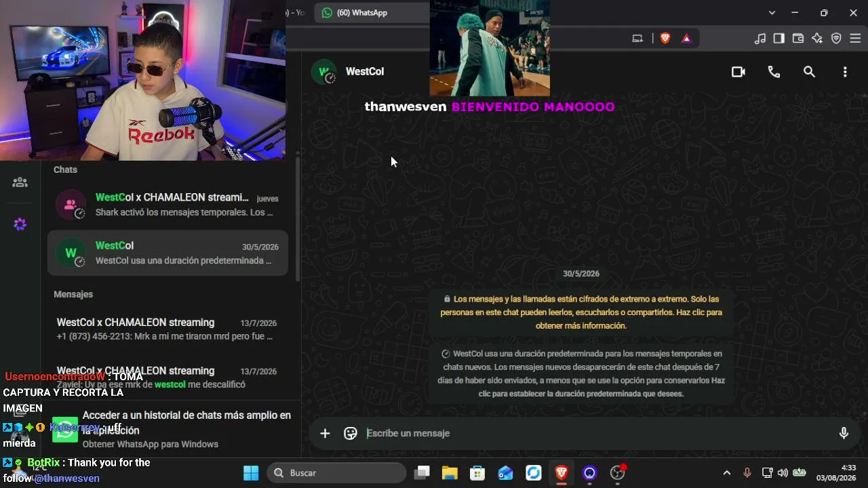
Task: Open the emoji and sticker picker
Action: click(x=351, y=433)
